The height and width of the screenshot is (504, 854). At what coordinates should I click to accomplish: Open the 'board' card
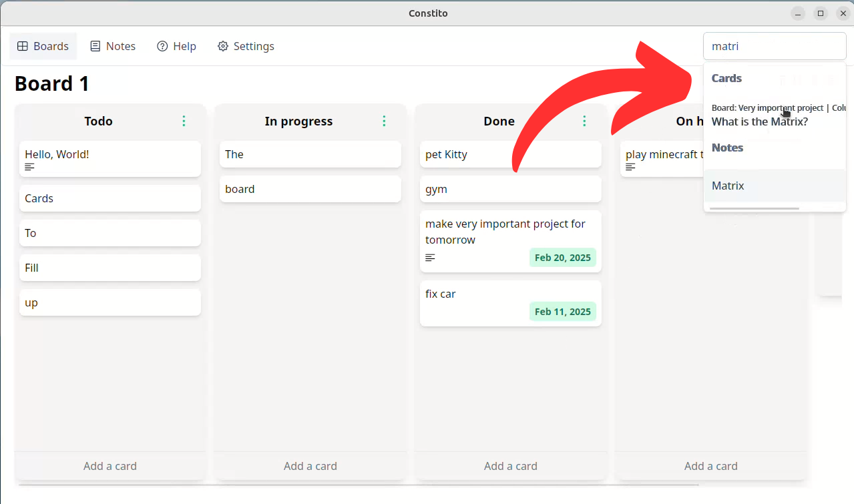pos(310,189)
